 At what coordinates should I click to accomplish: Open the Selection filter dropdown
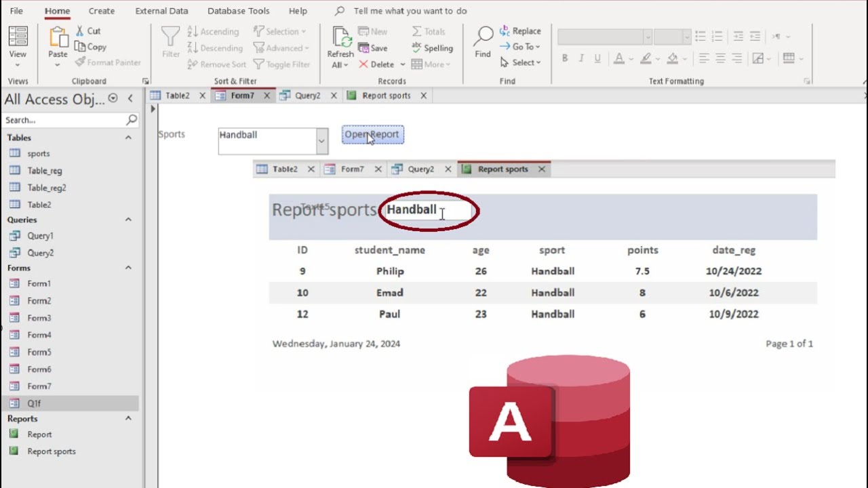pos(279,31)
